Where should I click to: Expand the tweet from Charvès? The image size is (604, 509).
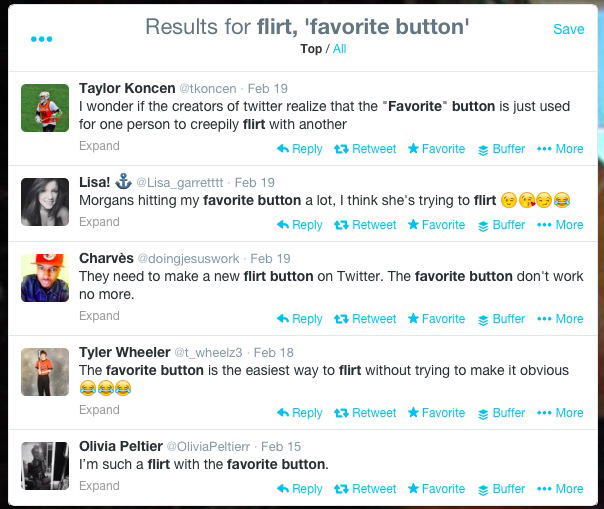point(99,316)
